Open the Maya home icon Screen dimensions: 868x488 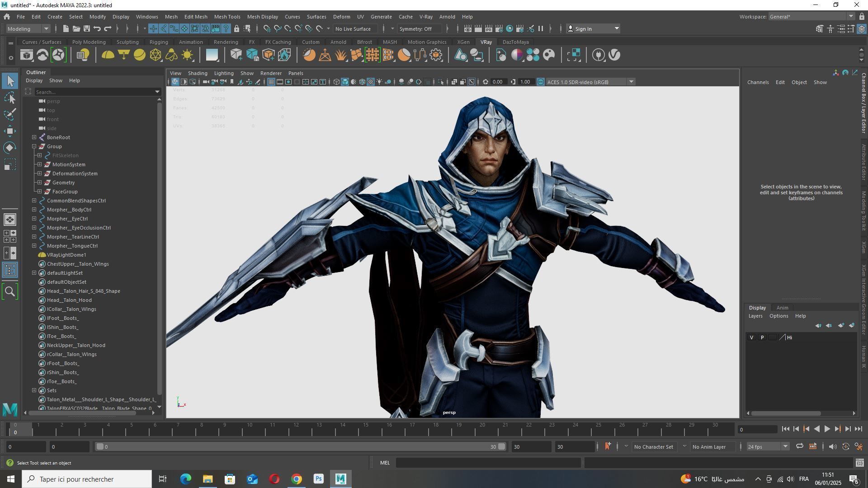coord(7,17)
